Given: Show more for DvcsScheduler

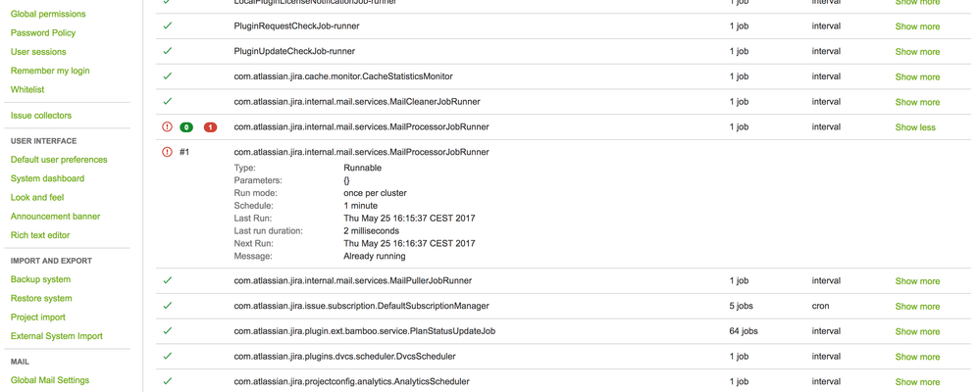Looking at the screenshot, I should coord(917,357).
